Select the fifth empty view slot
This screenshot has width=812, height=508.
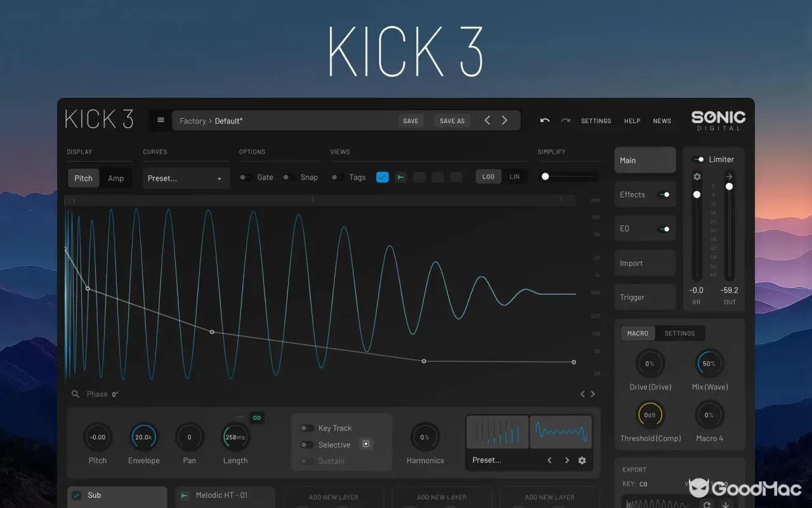456,177
